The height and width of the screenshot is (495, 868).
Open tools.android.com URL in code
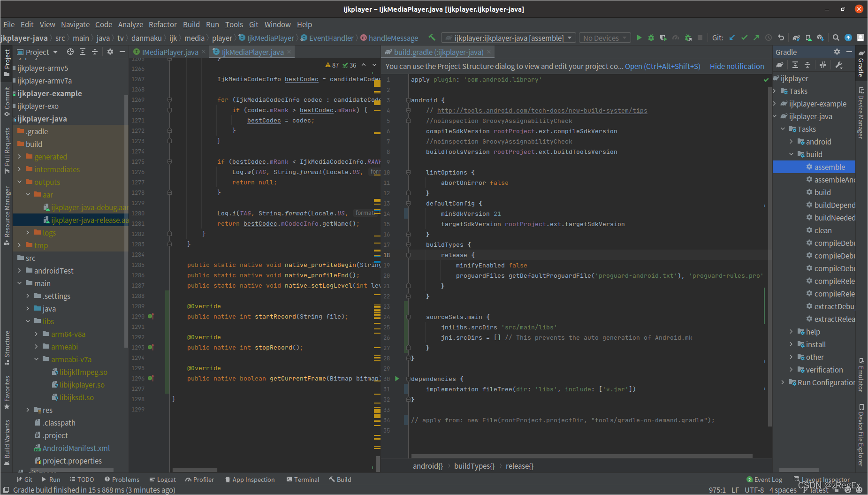click(x=542, y=111)
